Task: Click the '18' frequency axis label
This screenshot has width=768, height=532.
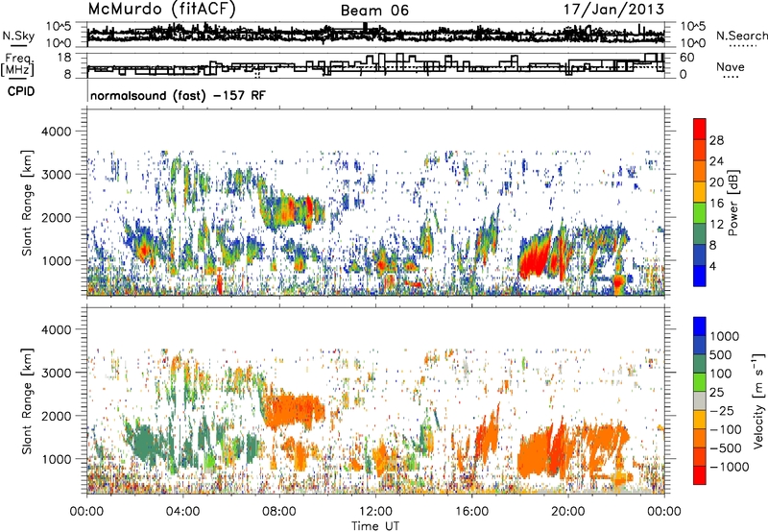Action: 63,58
